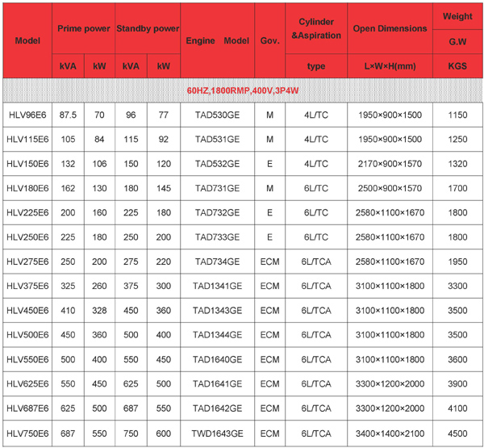Viewport: 484px width, 448px height.
Task: Select weight value 3900
Action: point(457,383)
